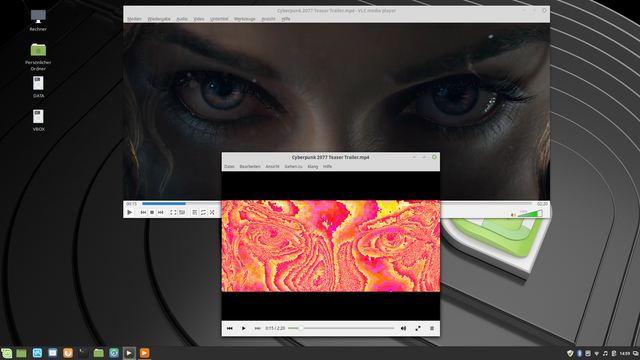This screenshot has width=640, height=360.
Task: Open the terminal from taskbar
Action: [83, 353]
